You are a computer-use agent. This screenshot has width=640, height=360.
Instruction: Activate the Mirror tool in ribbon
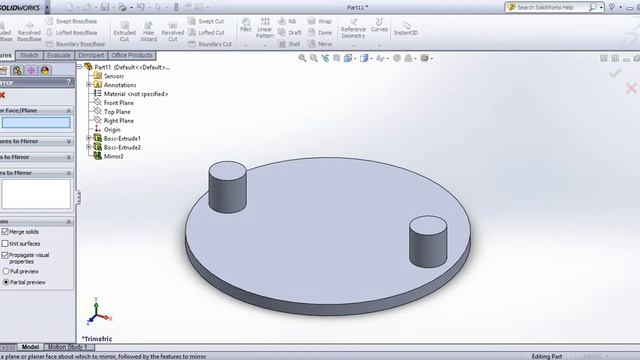pyautogui.click(x=320, y=44)
